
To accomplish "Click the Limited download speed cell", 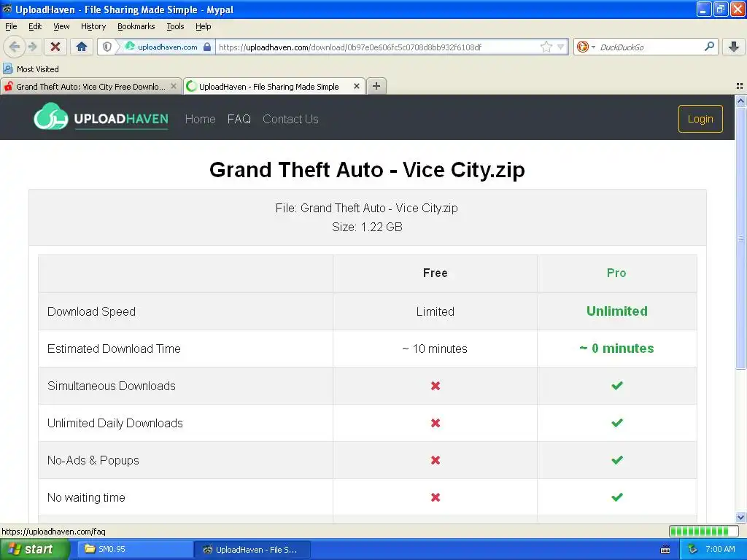I will [x=435, y=311].
